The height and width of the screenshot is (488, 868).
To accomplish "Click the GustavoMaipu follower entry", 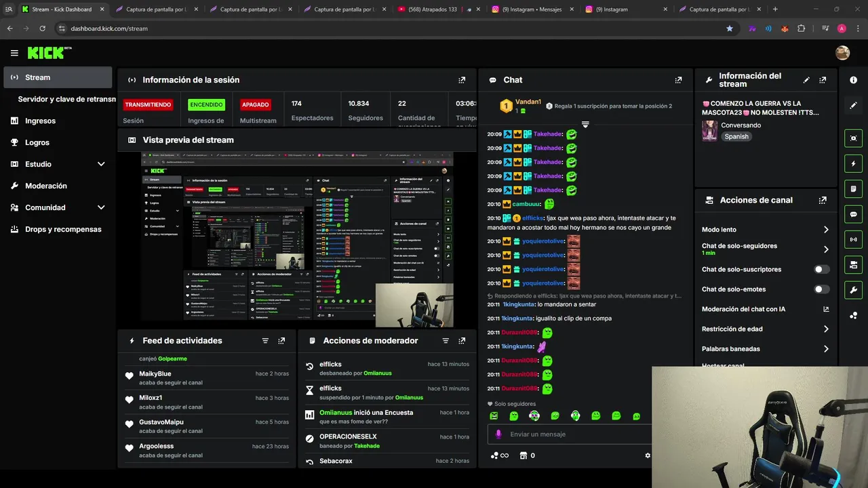I will pyautogui.click(x=207, y=426).
